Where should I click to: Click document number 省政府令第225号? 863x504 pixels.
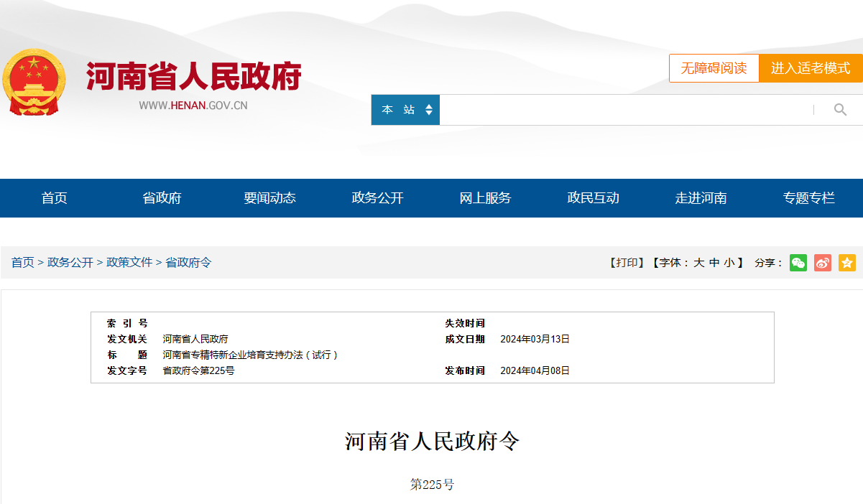198,370
